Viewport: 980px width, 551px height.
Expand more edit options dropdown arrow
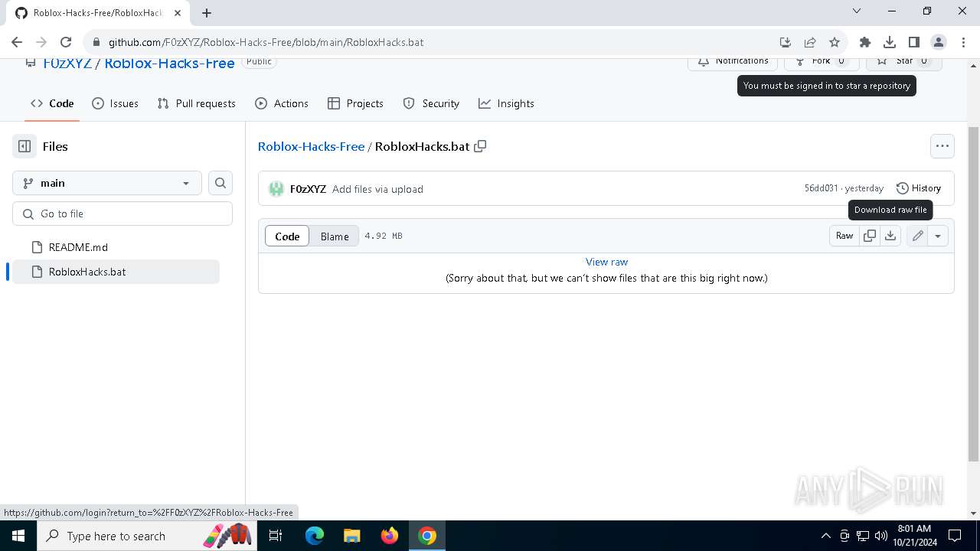tap(938, 236)
